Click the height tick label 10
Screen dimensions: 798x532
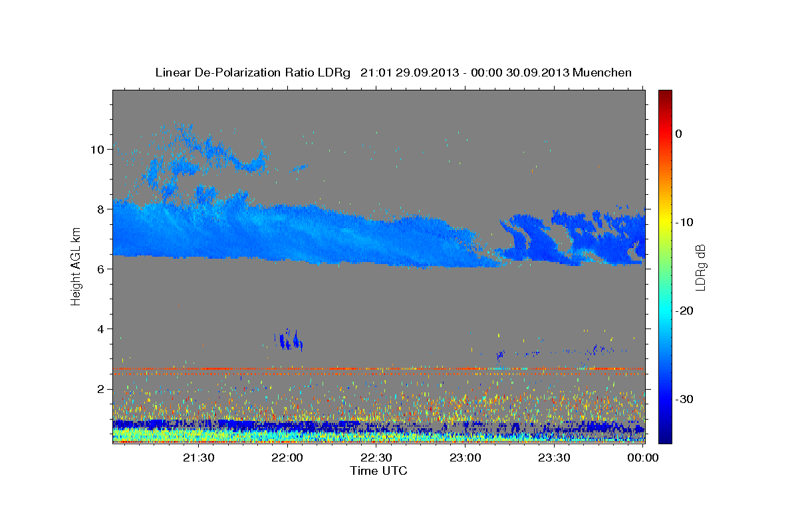[x=96, y=150]
